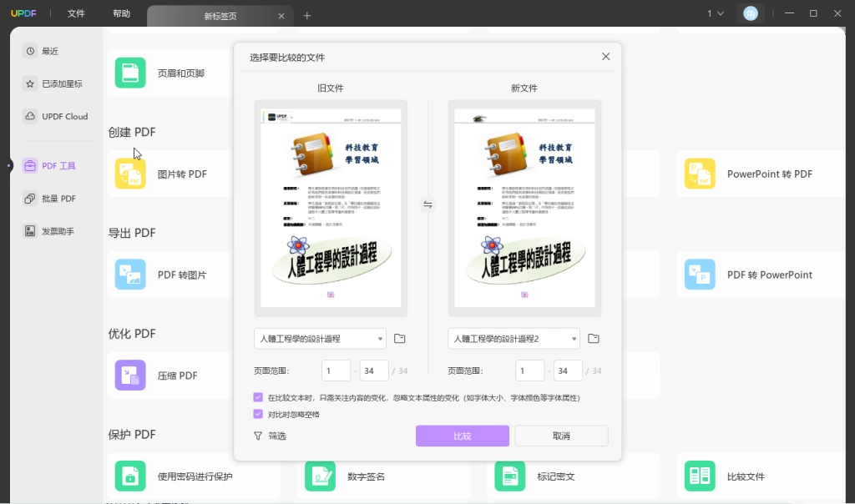Click the 图片转 PDF icon
The height and width of the screenshot is (504, 855).
(x=130, y=174)
